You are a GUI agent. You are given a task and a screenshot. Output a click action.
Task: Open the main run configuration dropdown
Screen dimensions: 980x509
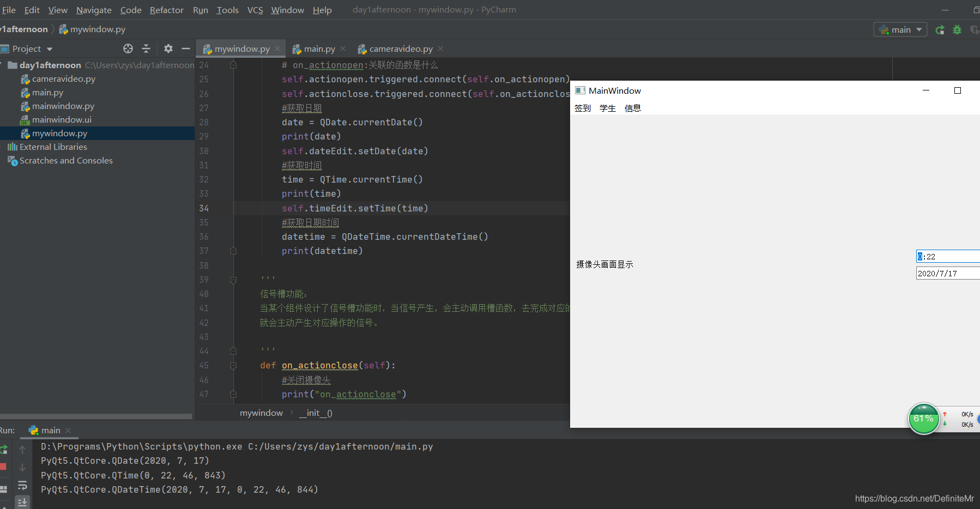(900, 29)
